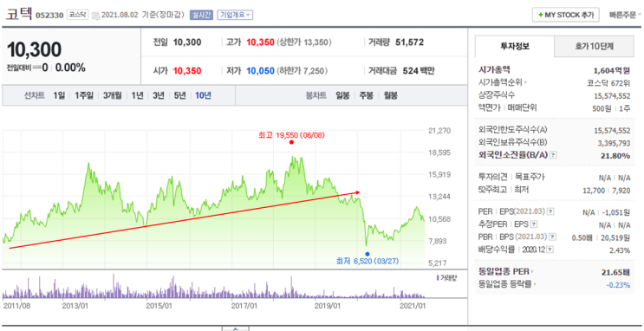This screenshot has height=331, width=644.
Task: Follow the 시가총액순위 arrow link
Action: 526,82
